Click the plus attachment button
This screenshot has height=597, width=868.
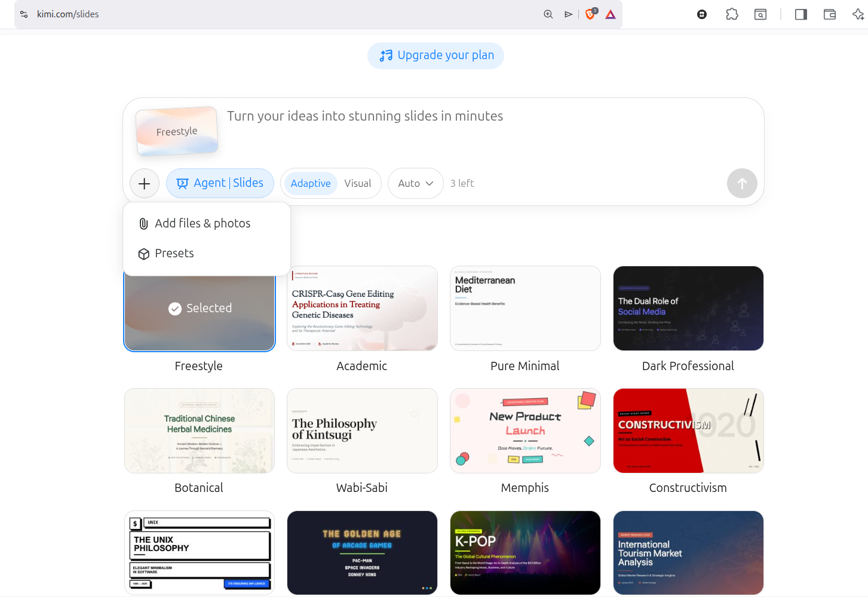(145, 183)
